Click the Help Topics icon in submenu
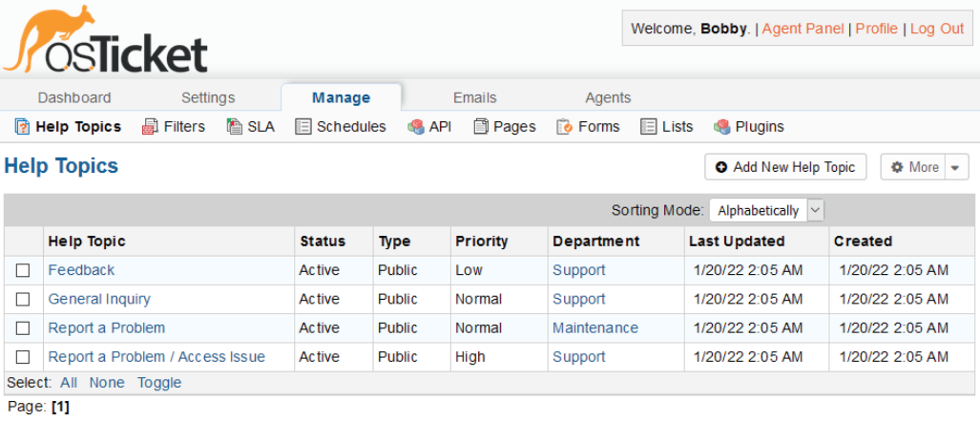Screen dimensions: 980x421 click(x=22, y=127)
